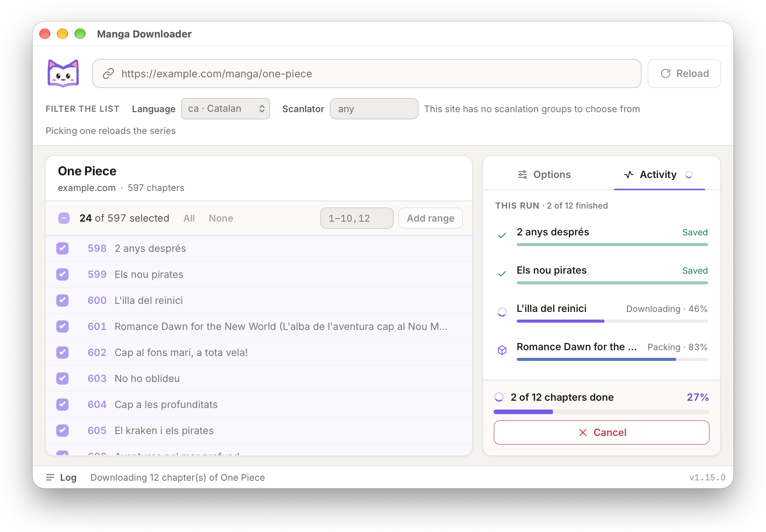Toggle the select-all partial checkbox

64,218
